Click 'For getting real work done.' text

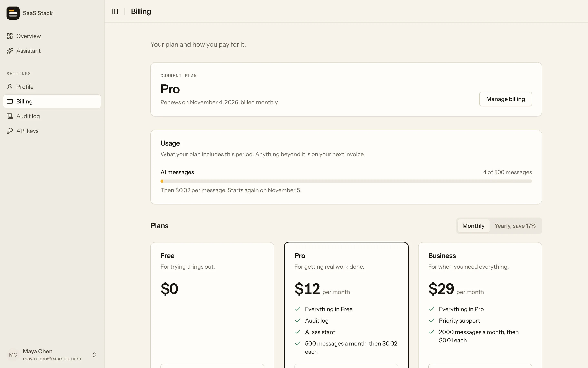(x=329, y=267)
